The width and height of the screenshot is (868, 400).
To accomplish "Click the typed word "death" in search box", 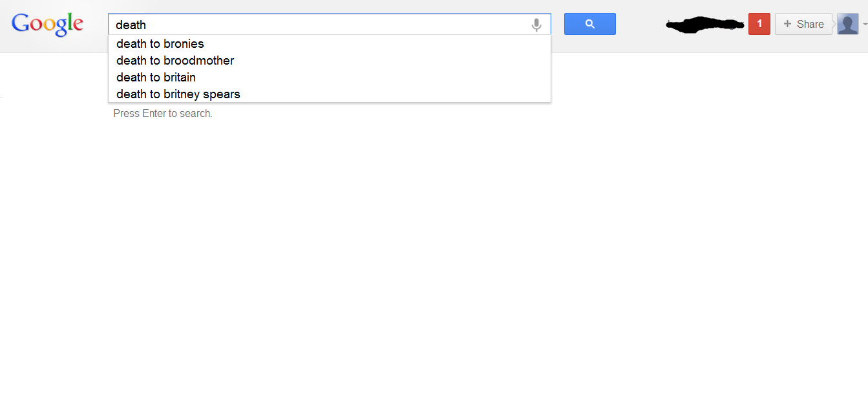I will click(131, 25).
